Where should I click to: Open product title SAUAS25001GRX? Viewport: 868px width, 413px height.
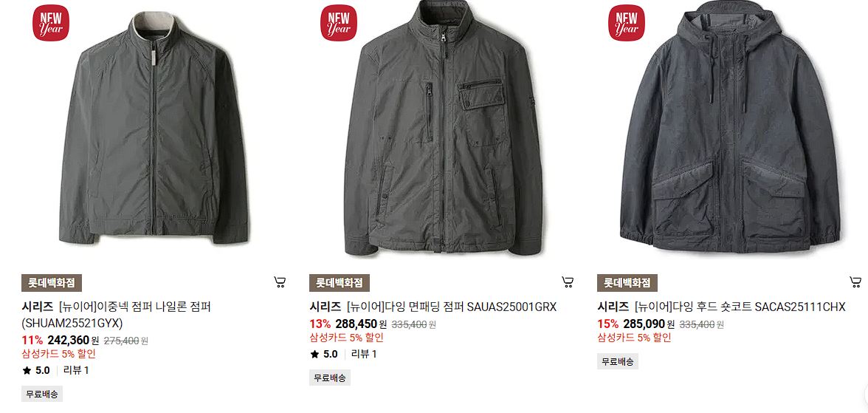[433, 307]
